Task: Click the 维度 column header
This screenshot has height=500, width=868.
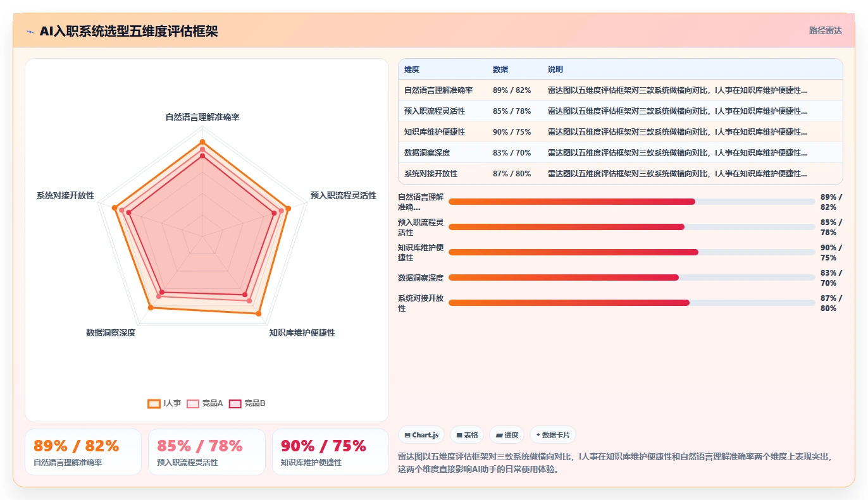Action: (412, 70)
